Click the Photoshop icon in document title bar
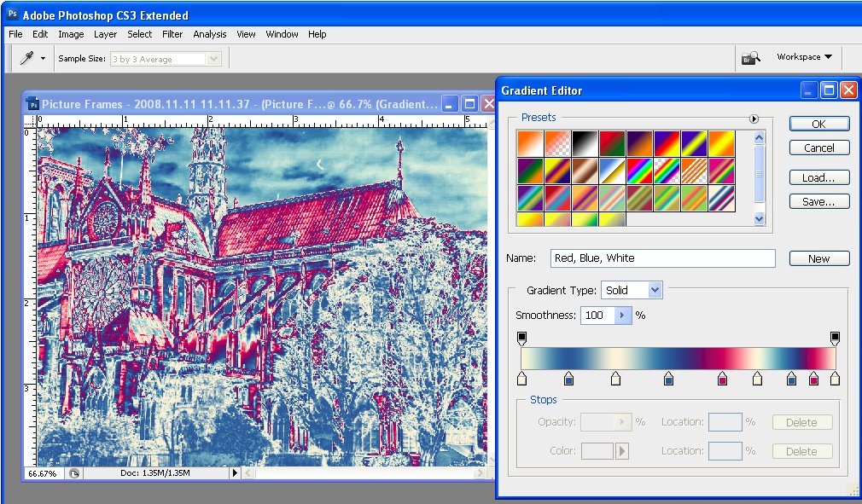The image size is (862, 504). pos(33,104)
